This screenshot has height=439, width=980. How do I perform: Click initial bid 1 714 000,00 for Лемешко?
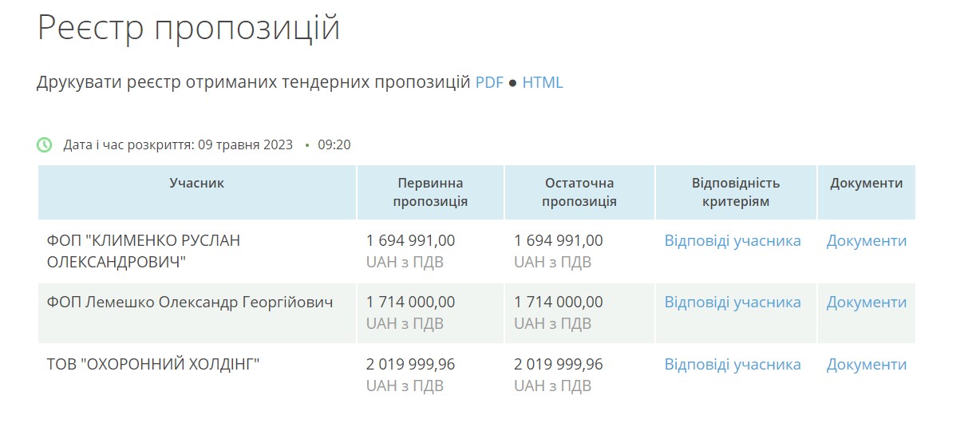411,303
